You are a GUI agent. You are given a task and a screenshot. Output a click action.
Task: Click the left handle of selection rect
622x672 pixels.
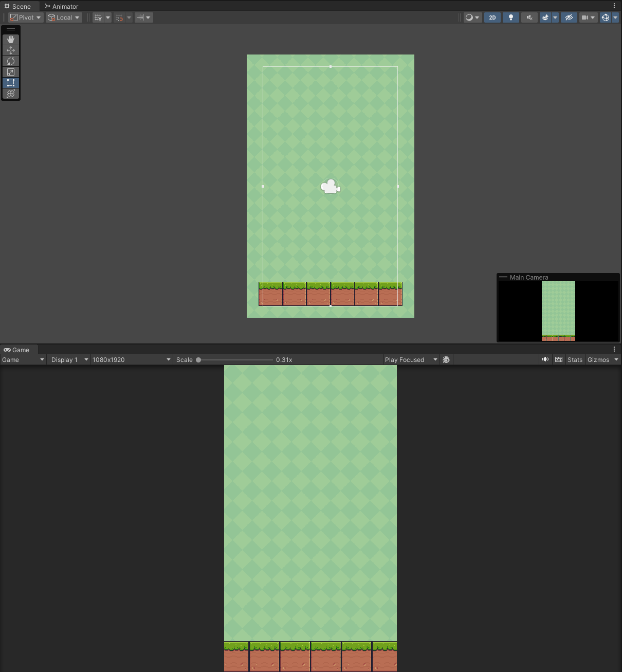tap(263, 186)
